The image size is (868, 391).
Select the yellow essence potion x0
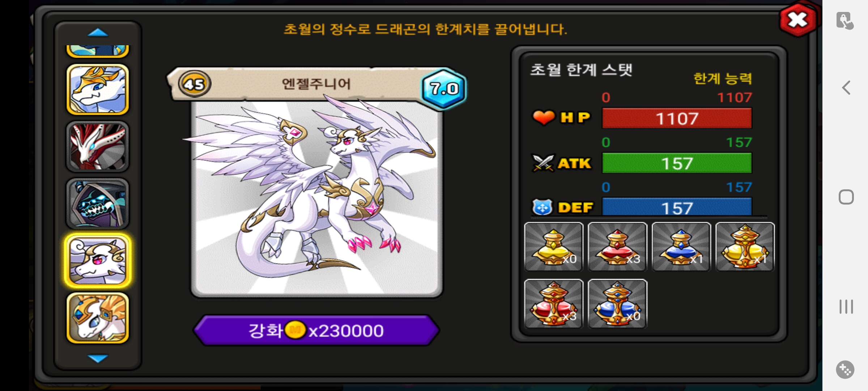pos(554,247)
